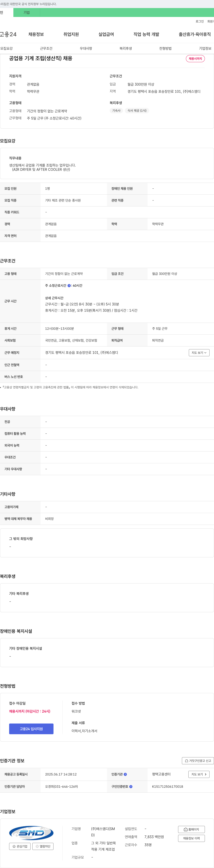Select the 채용시까지 (마감시간 : 24시) deadline text

tap(30, 711)
